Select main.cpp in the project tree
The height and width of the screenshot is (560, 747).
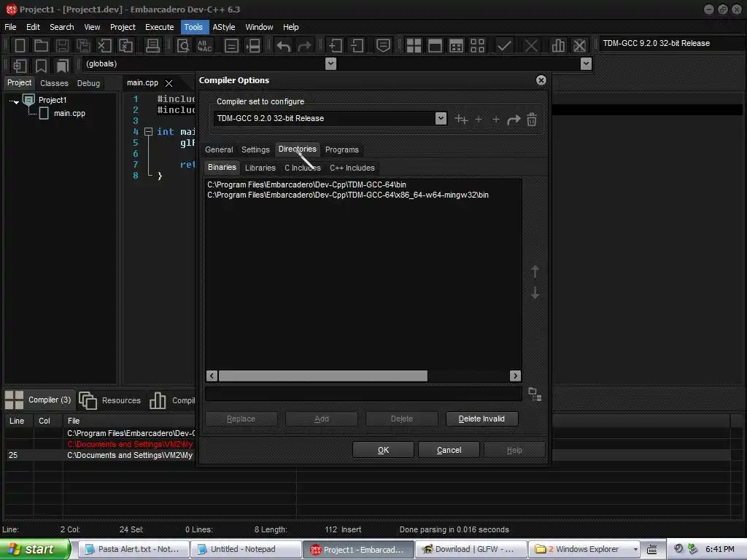point(69,113)
